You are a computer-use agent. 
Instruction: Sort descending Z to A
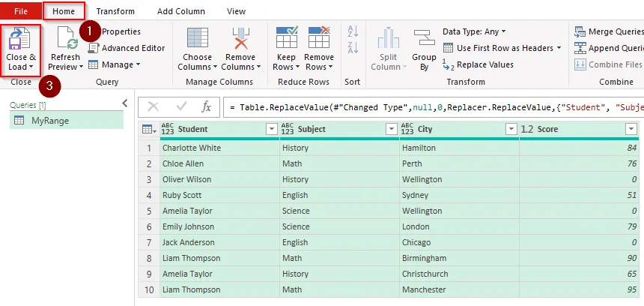tap(353, 47)
